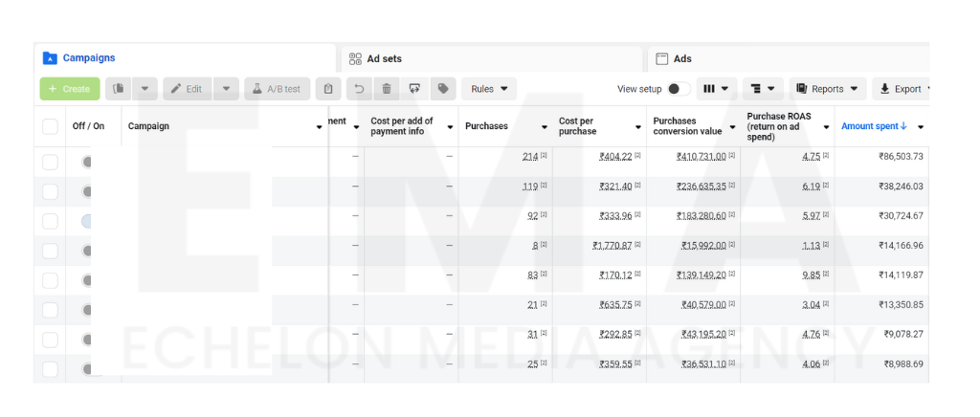Click the ₹1,770.87 cost per purchase
The image size is (980, 417).
click(612, 246)
